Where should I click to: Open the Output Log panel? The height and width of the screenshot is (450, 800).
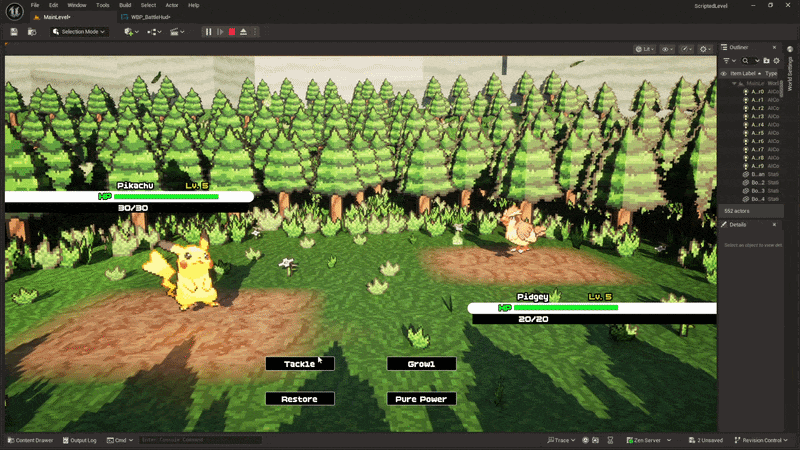point(79,440)
